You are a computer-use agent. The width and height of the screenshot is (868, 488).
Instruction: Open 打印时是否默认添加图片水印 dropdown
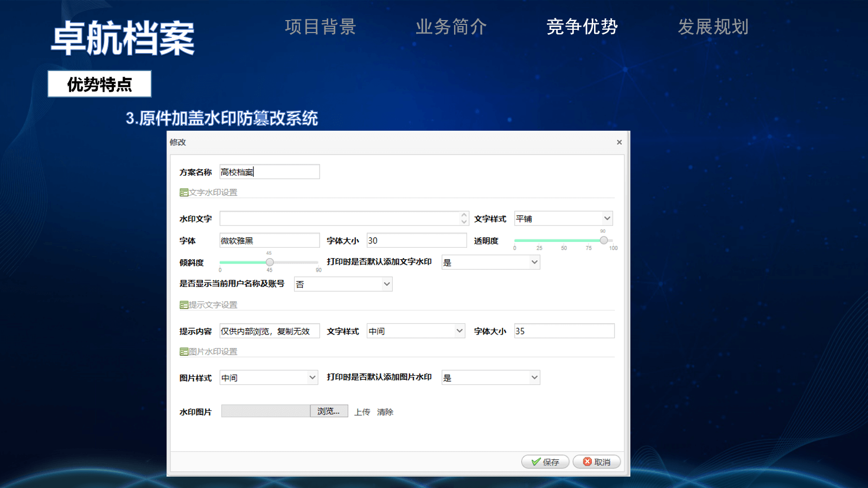tap(490, 377)
